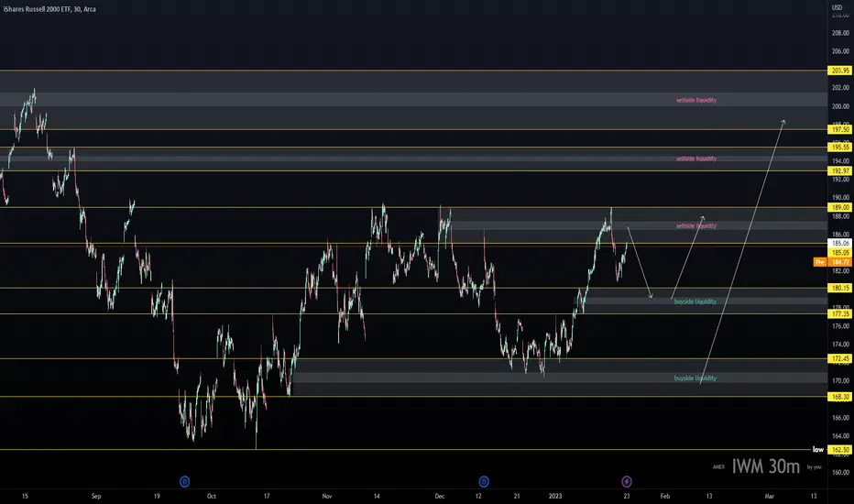Click the white low label tag
Image resolution: width=854 pixels, height=504 pixels.
pyautogui.click(x=818, y=450)
